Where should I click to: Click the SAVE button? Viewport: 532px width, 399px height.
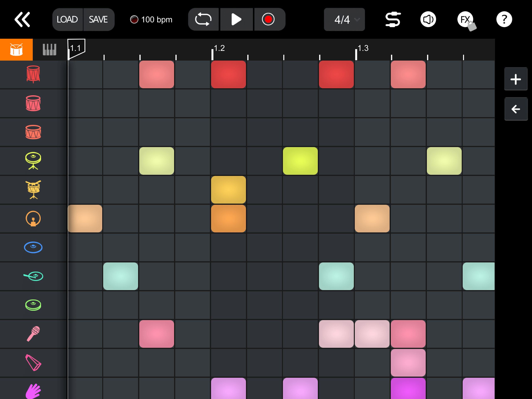click(98, 20)
